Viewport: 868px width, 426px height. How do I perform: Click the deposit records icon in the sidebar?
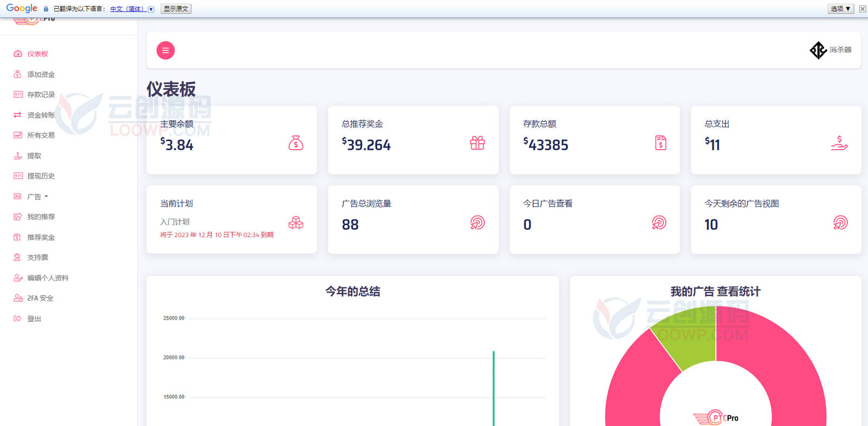(x=18, y=94)
